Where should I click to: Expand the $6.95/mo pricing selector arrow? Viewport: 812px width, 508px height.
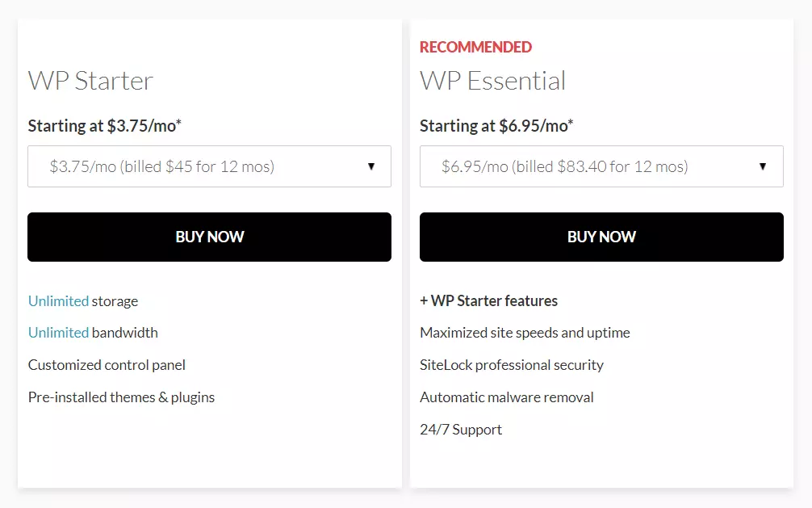[763, 166]
